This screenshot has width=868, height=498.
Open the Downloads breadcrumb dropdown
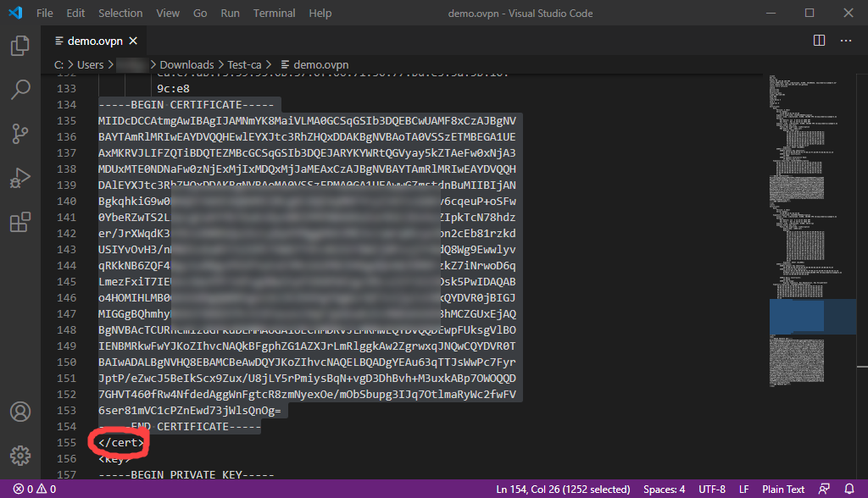tap(186, 64)
